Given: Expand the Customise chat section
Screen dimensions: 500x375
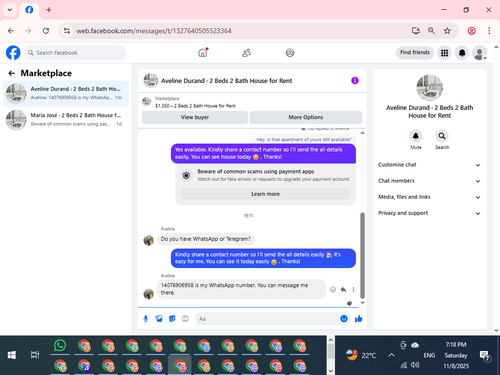Looking at the screenshot, I should tap(430, 165).
